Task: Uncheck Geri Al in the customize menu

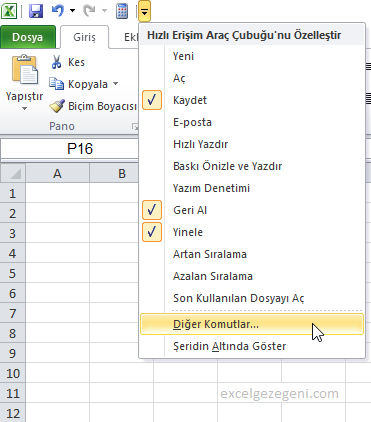Action: click(252, 210)
